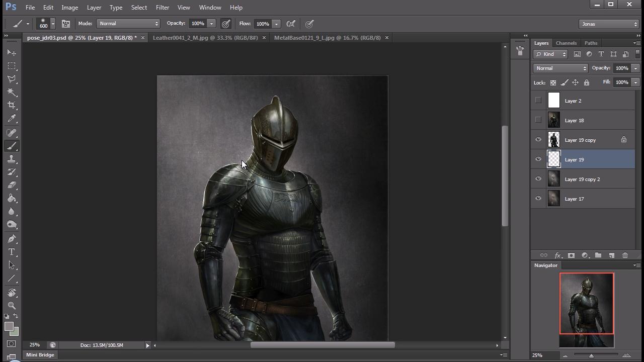Select the Crop tool

12,105
